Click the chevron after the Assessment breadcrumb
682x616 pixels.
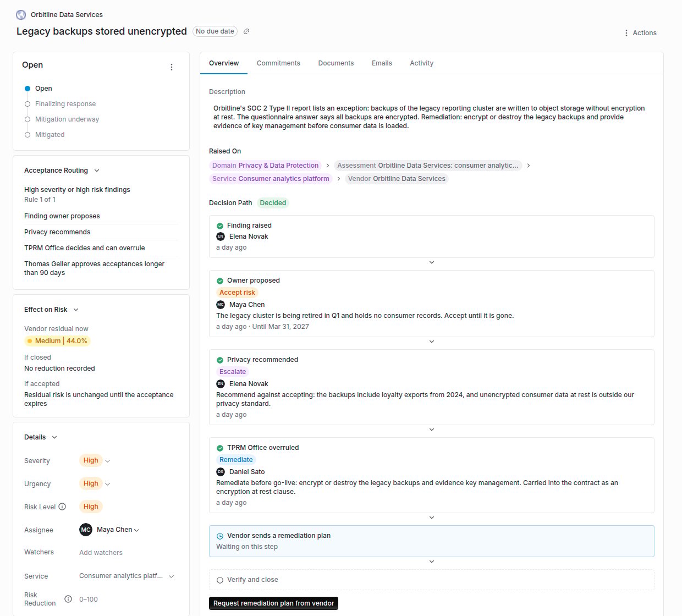(529, 166)
